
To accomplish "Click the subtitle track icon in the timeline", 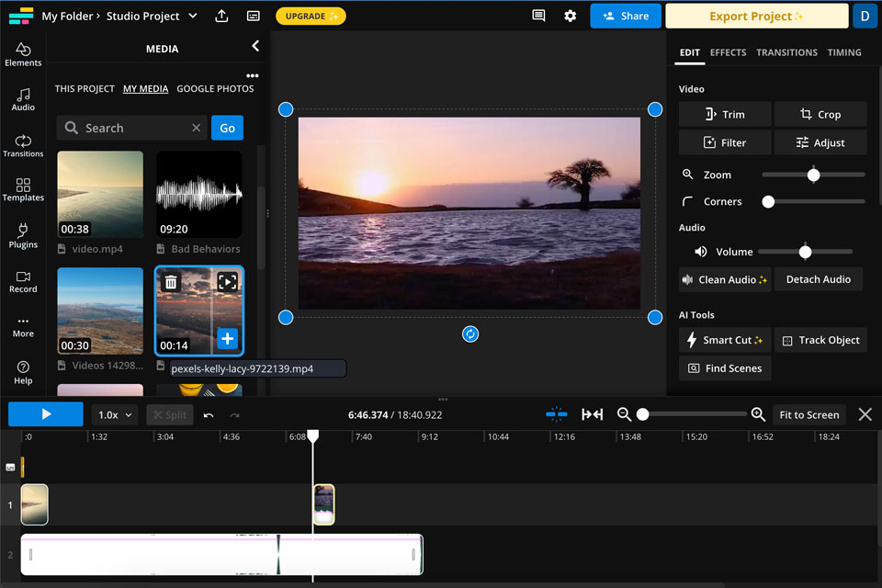I will click(x=10, y=467).
